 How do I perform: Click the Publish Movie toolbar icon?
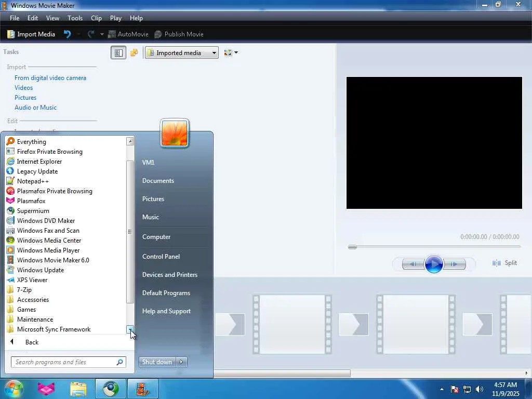pos(179,34)
